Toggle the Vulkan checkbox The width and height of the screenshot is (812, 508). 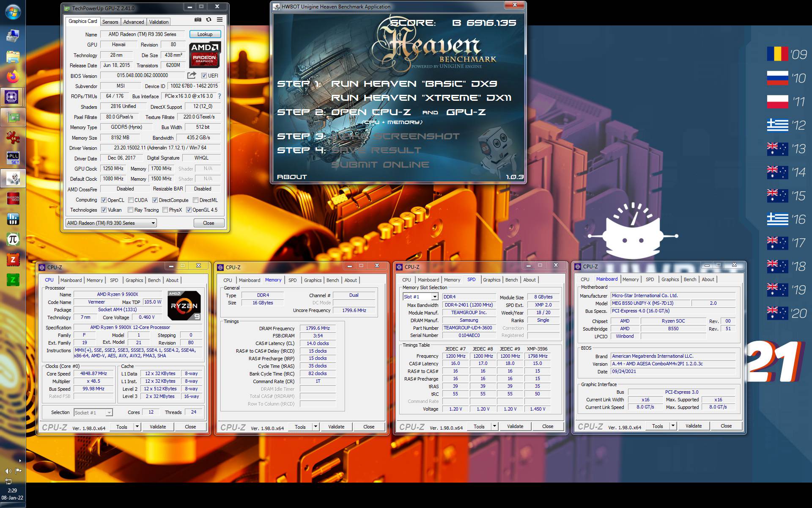tap(104, 210)
